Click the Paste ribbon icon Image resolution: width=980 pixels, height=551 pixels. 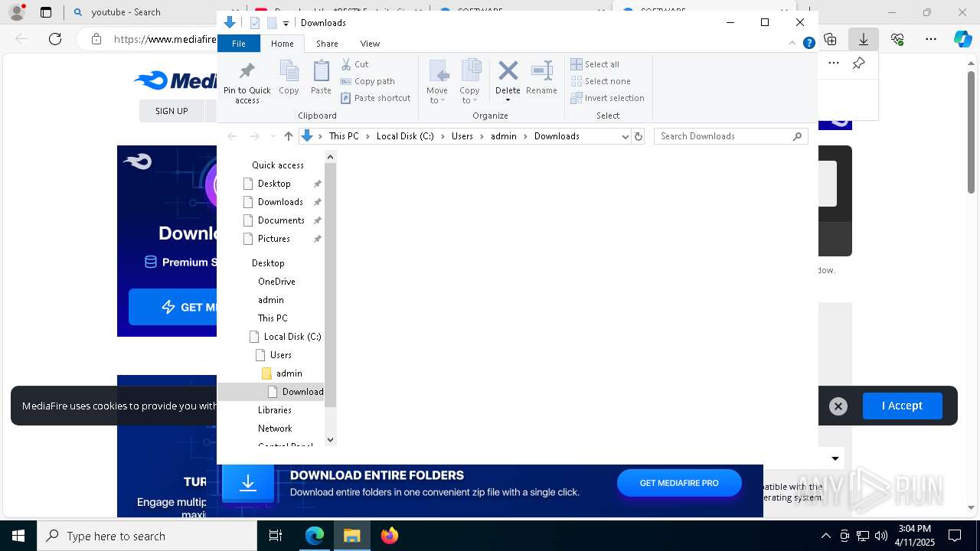point(321,70)
